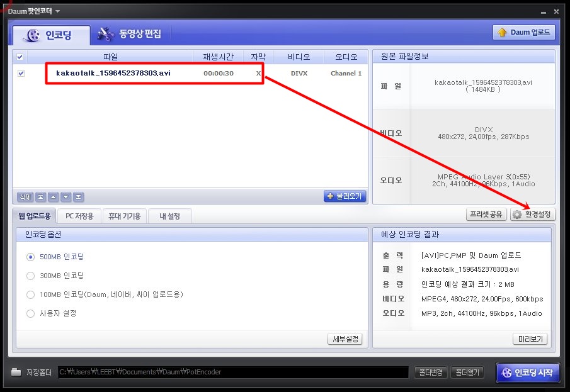Select the 100MB 인코딩 radio option
Viewport: 570px width, 392px height.
coord(30,294)
